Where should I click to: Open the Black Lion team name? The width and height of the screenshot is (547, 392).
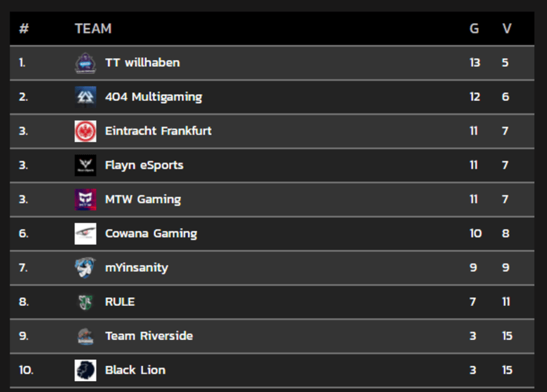[135, 370]
